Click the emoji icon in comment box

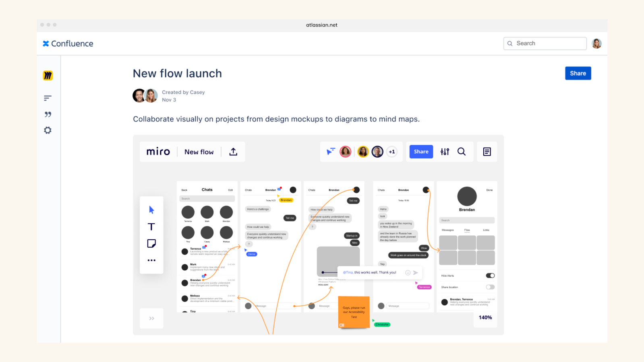[408, 273]
